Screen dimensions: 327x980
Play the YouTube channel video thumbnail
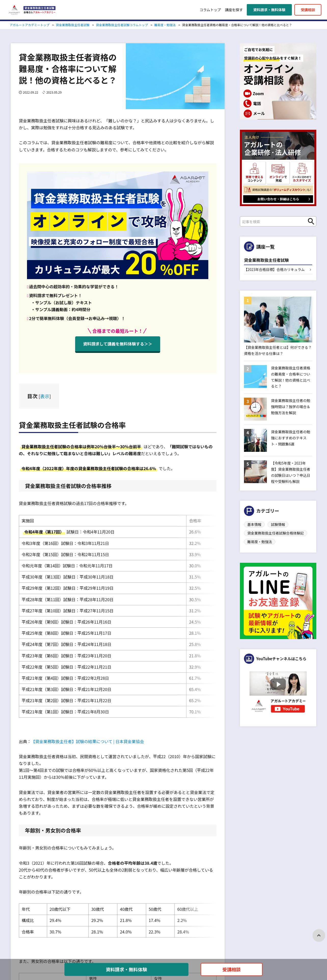coord(278,684)
